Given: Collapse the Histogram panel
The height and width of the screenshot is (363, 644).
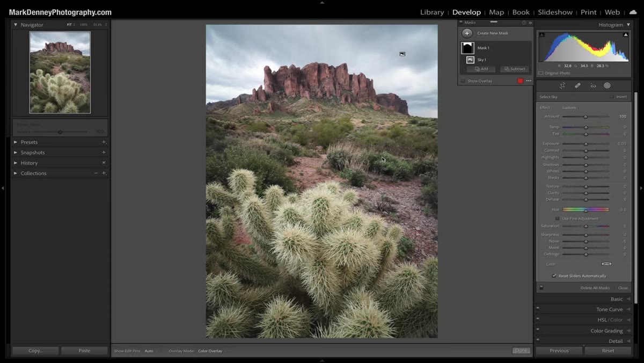Looking at the screenshot, I should click(x=628, y=25).
